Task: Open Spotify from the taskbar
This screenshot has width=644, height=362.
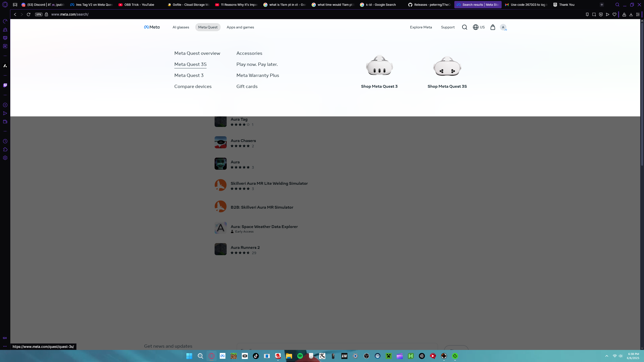Action: 300,356
